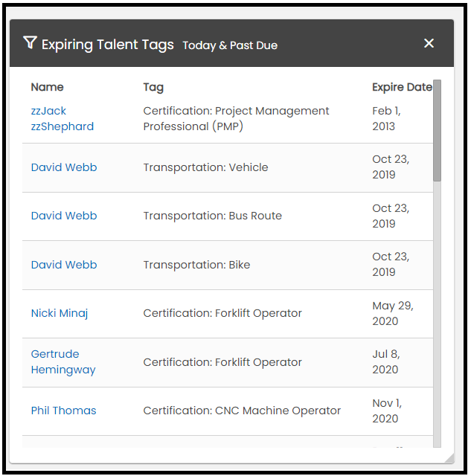Image resolution: width=471 pixels, height=476 pixels.
Task: Click the Today & Past Due filter label
Action: pyautogui.click(x=230, y=45)
